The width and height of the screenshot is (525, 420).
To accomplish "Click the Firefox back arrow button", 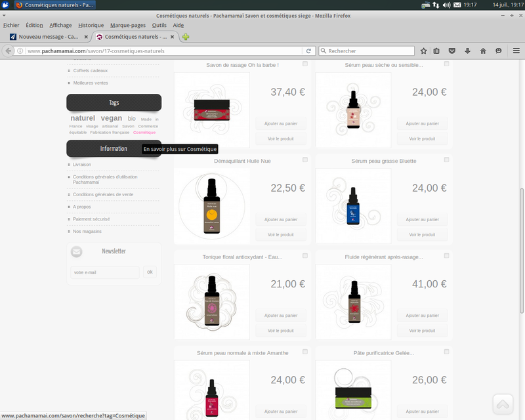I will (8, 51).
